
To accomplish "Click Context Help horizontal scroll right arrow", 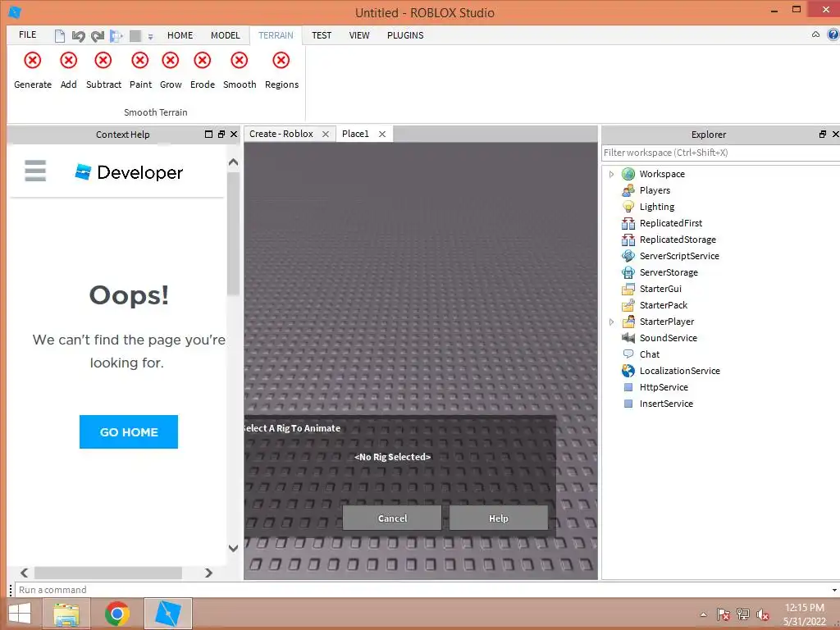I will coord(208,573).
